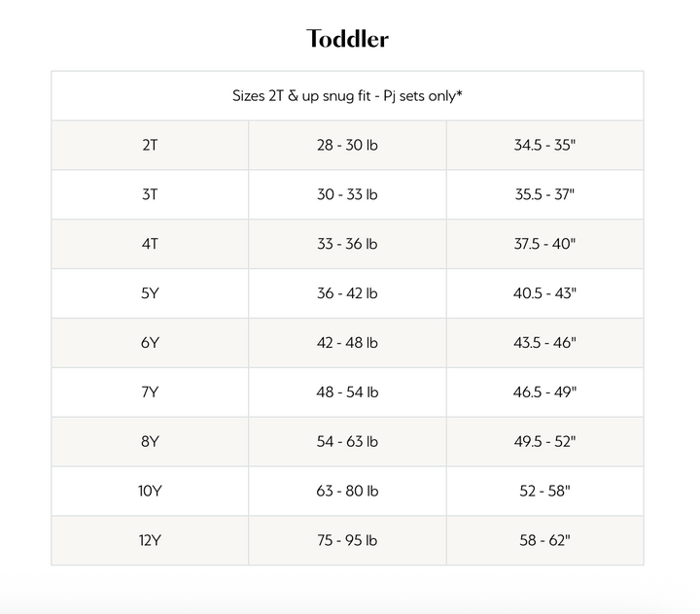The image size is (700, 614).
Task: Select the 49.5 - 52" height cell
Action: (544, 442)
